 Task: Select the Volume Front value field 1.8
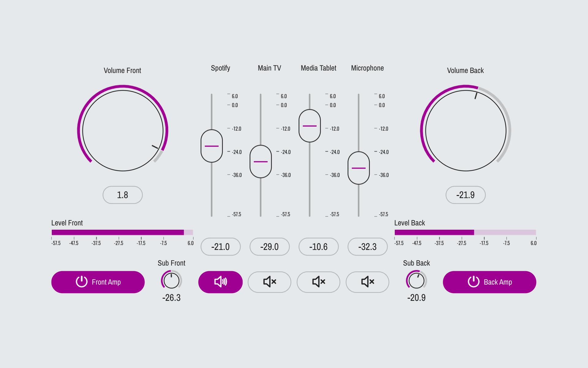click(x=123, y=195)
